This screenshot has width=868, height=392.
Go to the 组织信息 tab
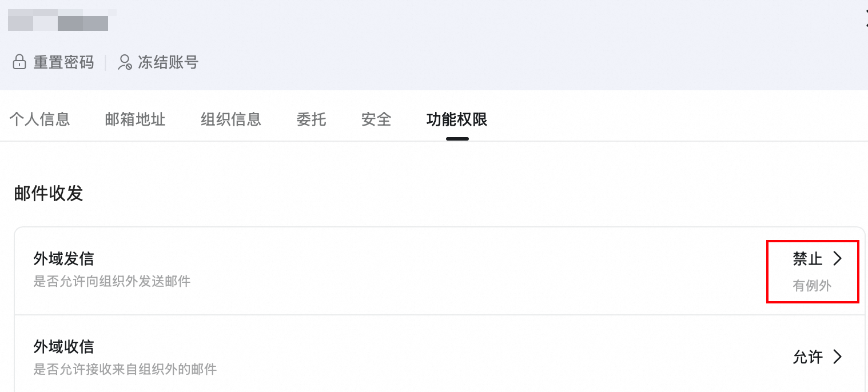pos(231,119)
